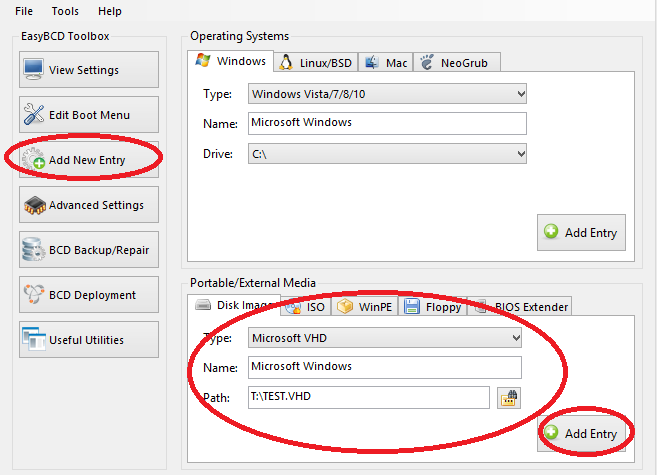Open View Settings in the toolbox
Viewport: 657px width, 475px height.
pos(88,70)
